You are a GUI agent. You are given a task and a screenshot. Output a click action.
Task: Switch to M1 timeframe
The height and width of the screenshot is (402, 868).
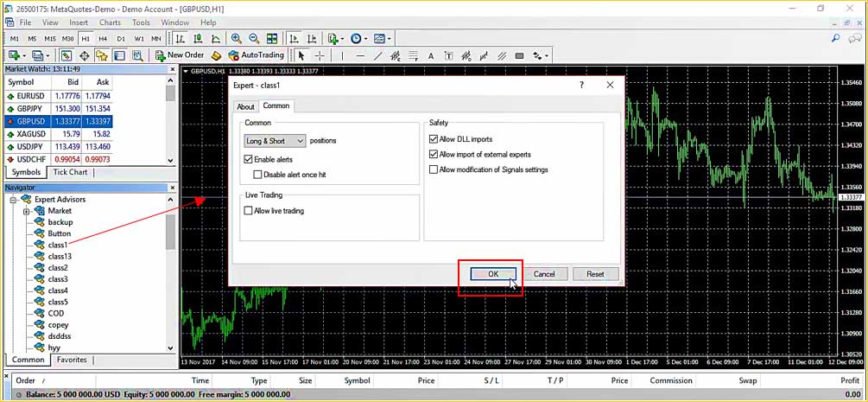[15, 39]
